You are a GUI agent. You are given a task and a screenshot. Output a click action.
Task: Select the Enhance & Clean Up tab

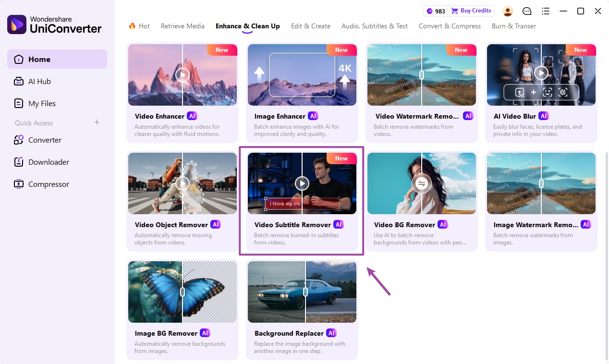pos(248,26)
